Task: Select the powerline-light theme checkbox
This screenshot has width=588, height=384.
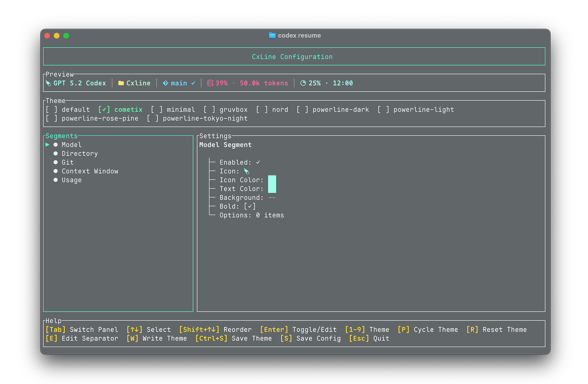Action: coord(383,110)
